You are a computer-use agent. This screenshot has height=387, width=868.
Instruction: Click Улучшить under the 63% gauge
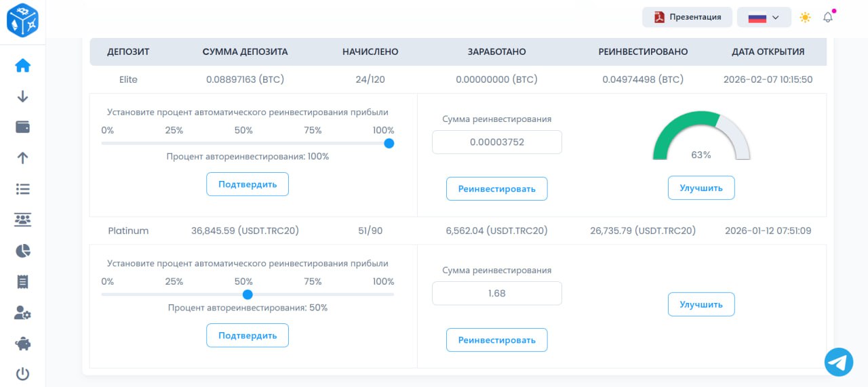pyautogui.click(x=701, y=188)
